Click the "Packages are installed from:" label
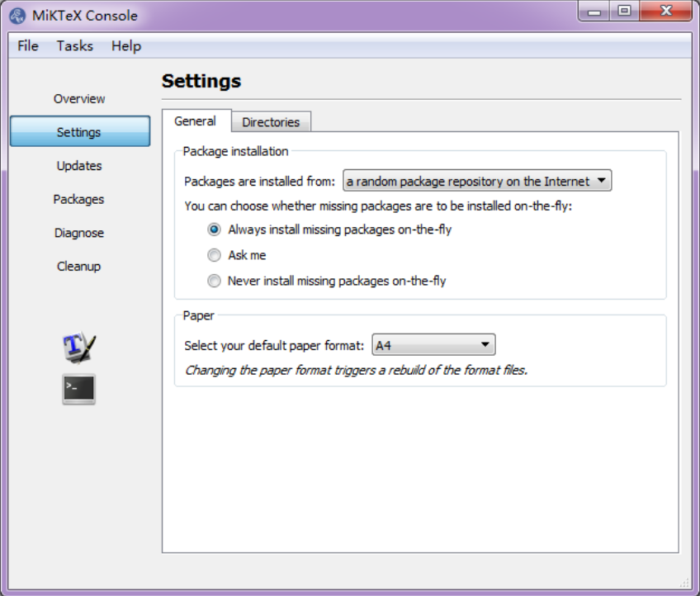 click(259, 182)
